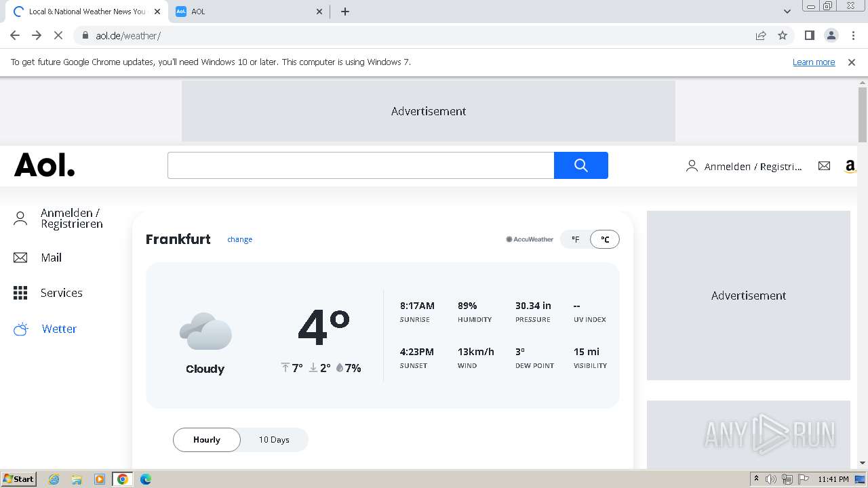Click the 4:23PM sunset value
Image resolution: width=868 pixels, height=488 pixels.
point(416,352)
